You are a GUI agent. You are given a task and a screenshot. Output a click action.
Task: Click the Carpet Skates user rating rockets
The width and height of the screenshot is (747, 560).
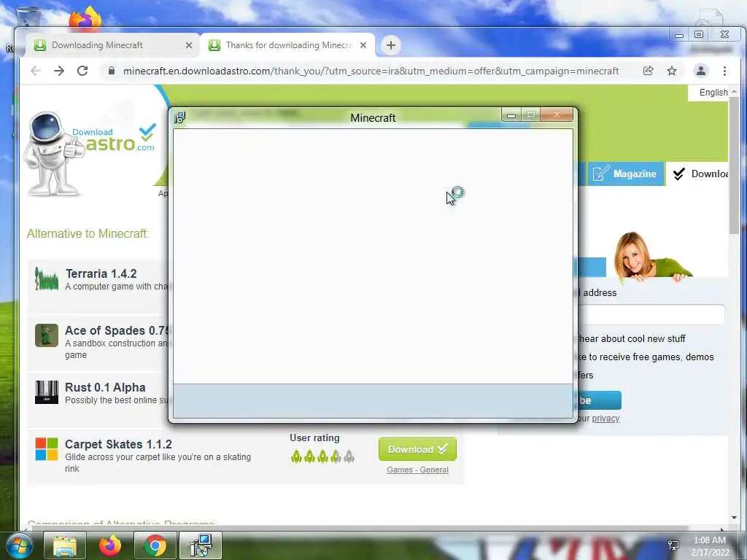click(x=322, y=456)
